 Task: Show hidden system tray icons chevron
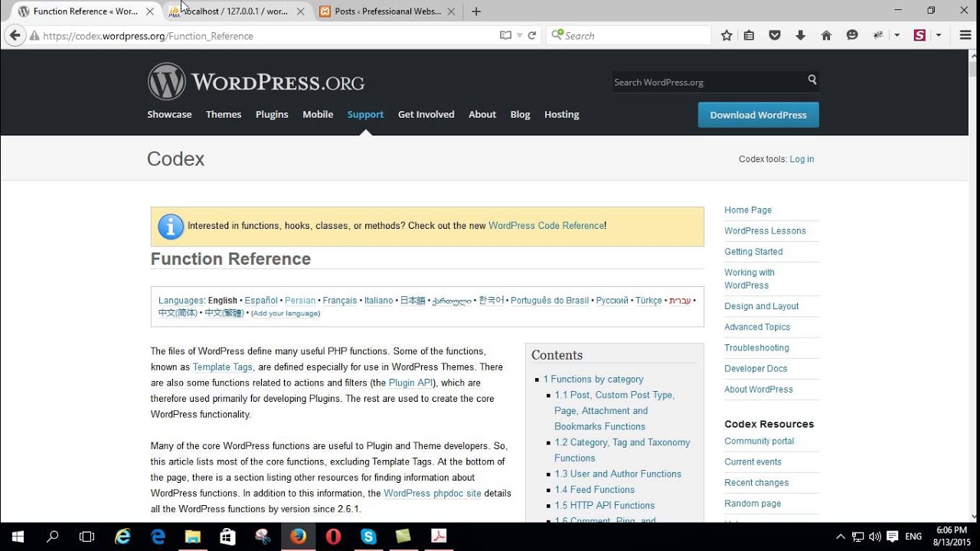[841, 536]
